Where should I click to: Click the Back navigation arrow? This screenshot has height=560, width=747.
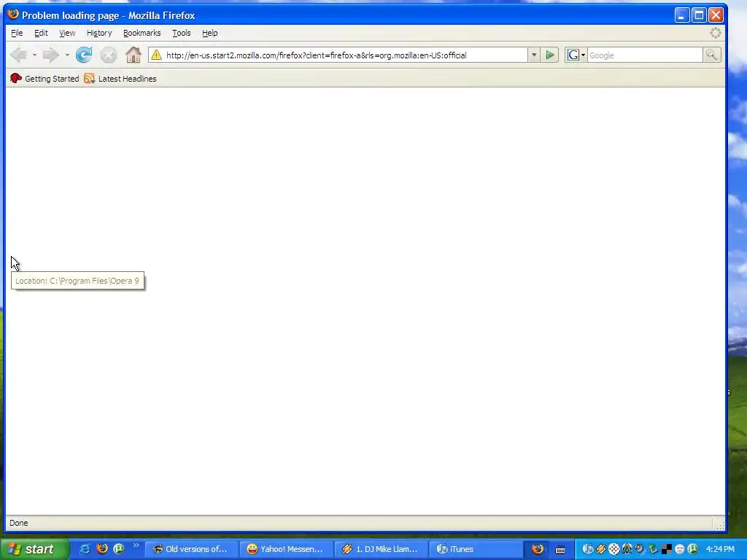click(19, 55)
